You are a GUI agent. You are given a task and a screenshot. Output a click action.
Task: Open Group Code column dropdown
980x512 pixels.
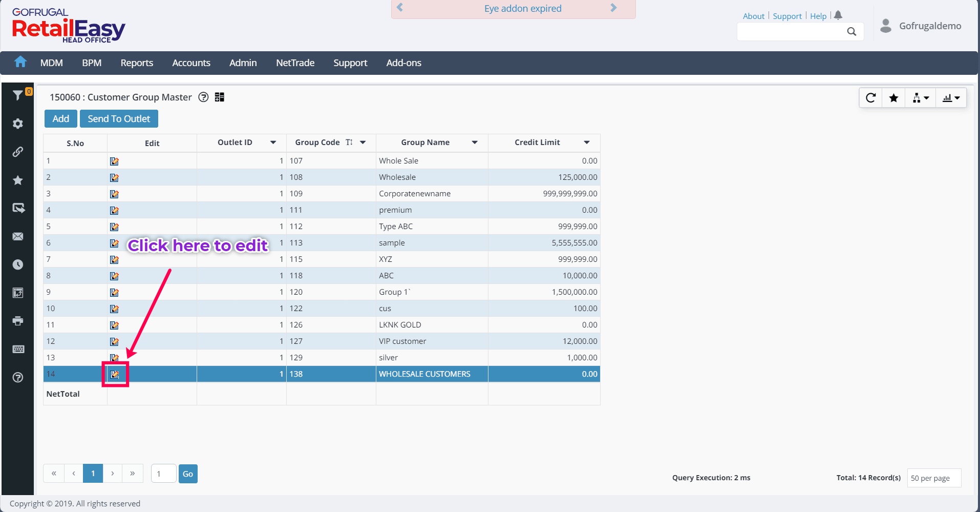point(363,142)
